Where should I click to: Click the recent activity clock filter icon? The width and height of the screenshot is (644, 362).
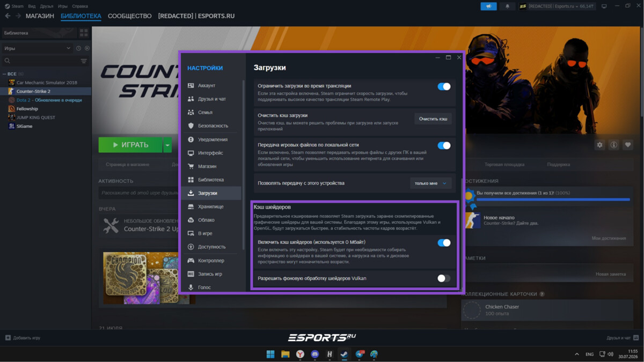[78, 48]
